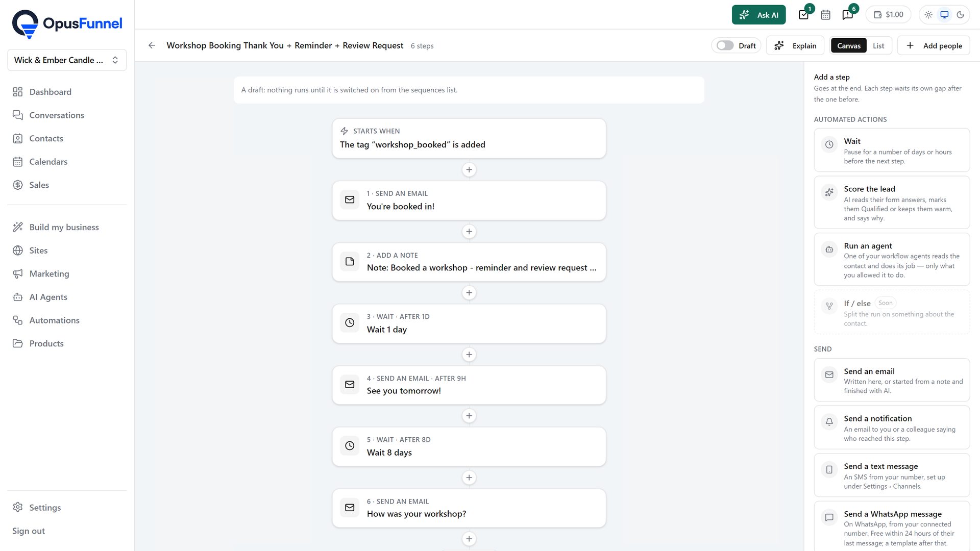Open Products in sidebar
This screenshot has width=980, height=551.
(67, 343)
